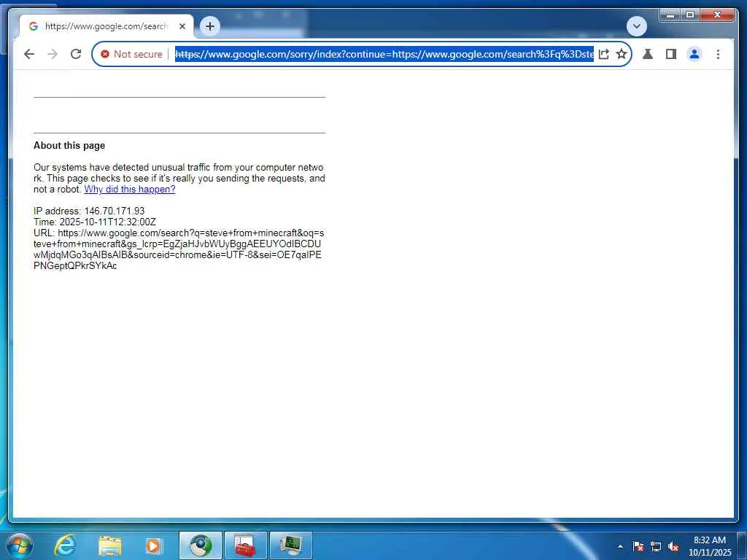Open Action Center flag icon
The height and width of the screenshot is (560, 747).
click(638, 546)
